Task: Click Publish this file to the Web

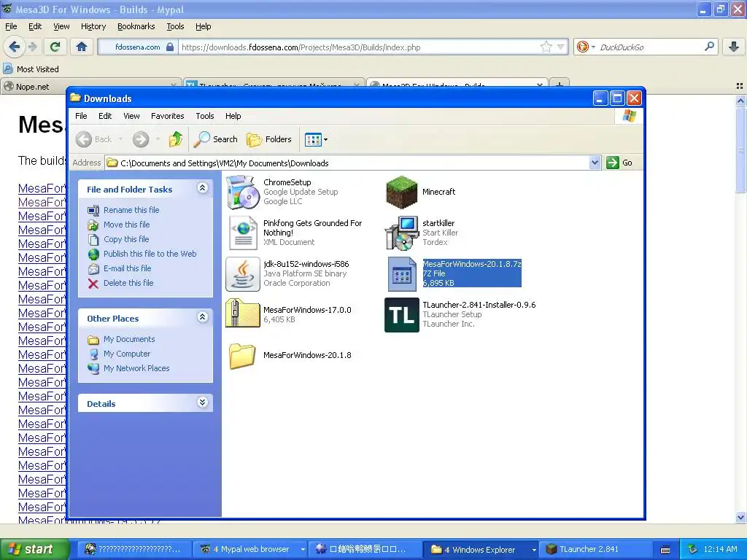Action: point(150,254)
